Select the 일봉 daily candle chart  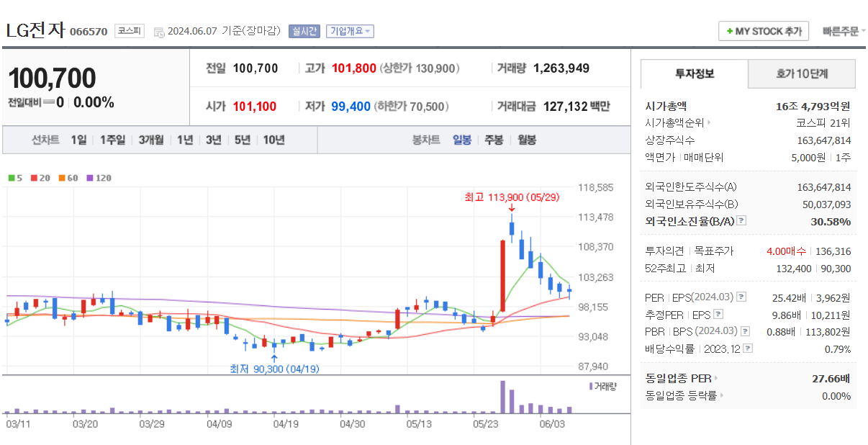tap(462, 140)
